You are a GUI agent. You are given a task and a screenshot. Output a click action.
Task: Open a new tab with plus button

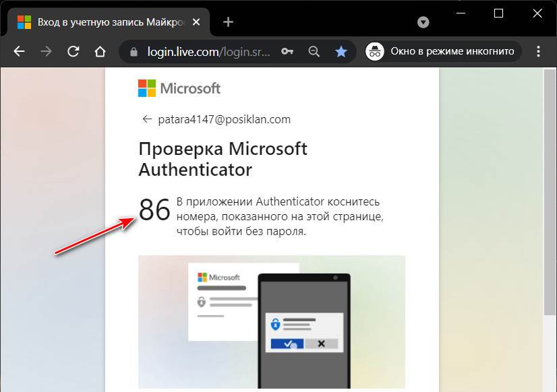[x=228, y=22]
